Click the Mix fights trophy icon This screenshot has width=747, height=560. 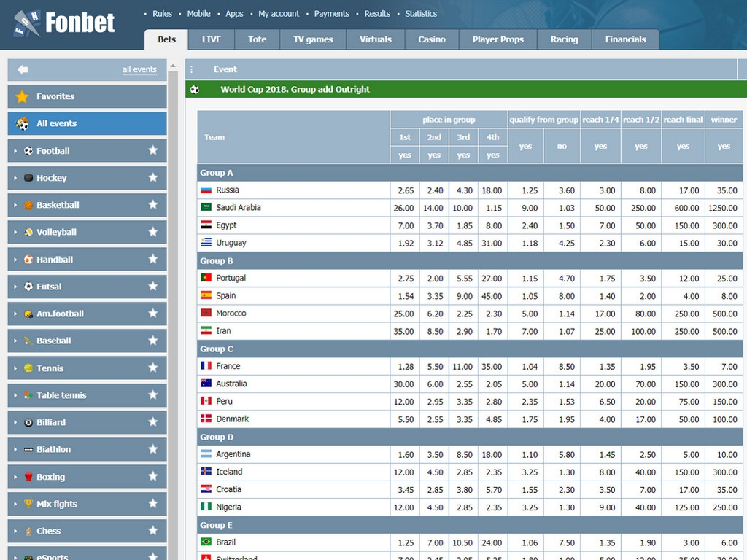pos(28,504)
